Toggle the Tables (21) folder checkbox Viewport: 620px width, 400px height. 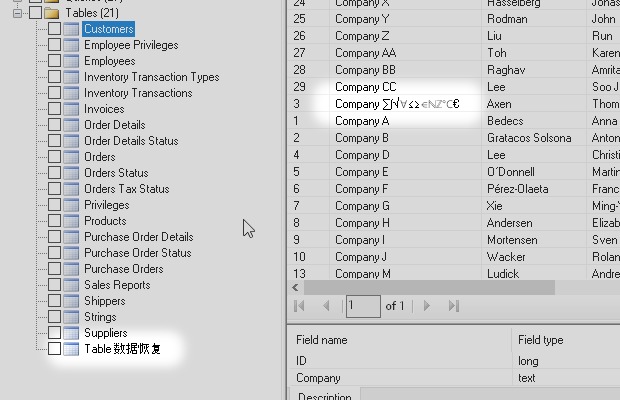pos(35,13)
